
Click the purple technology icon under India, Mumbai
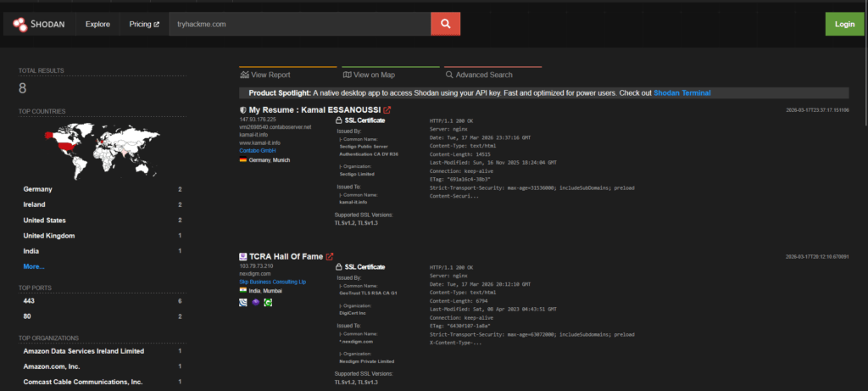click(x=255, y=303)
